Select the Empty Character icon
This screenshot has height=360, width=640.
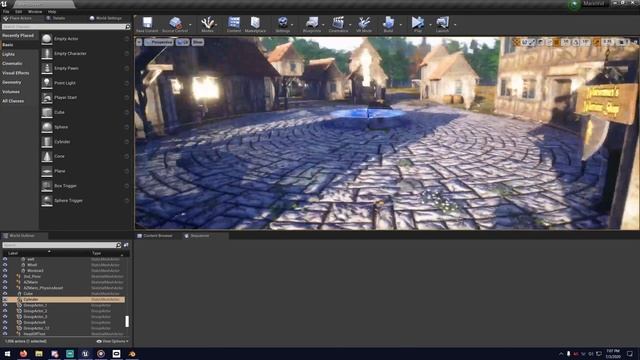(47, 53)
